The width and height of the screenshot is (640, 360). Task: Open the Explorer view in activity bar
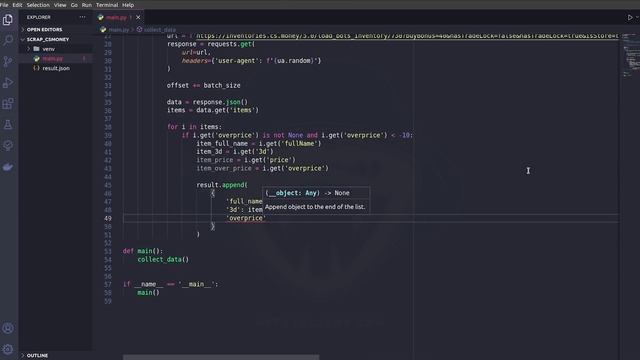[x=8, y=19]
